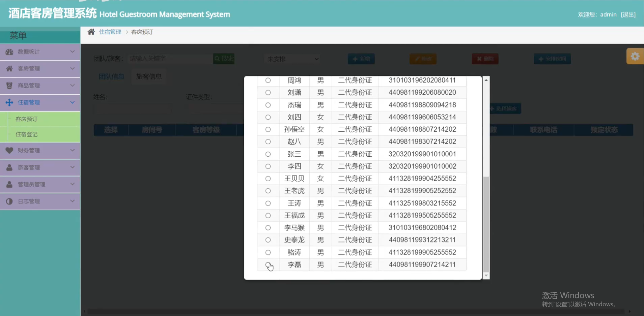Expand the 数据统计 menu chevron
644x316 pixels.
[72, 52]
